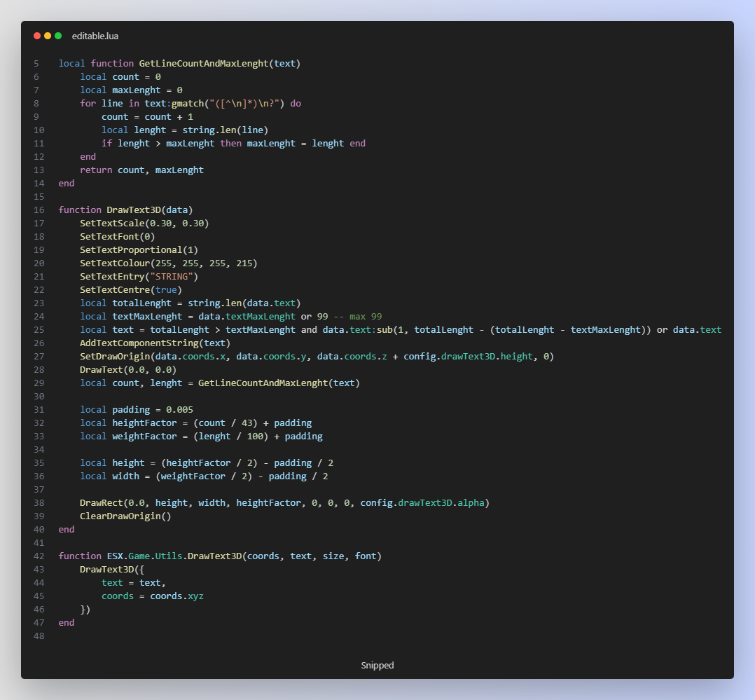
Task: Click the 0.005 padding value
Action: [x=179, y=409]
